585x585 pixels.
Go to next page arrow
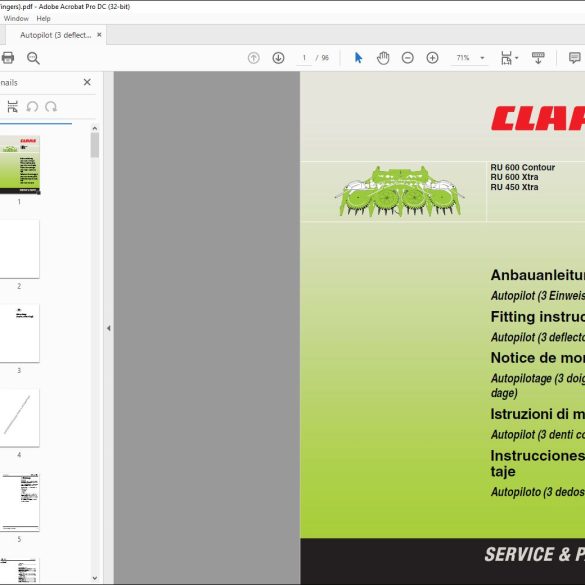(278, 58)
